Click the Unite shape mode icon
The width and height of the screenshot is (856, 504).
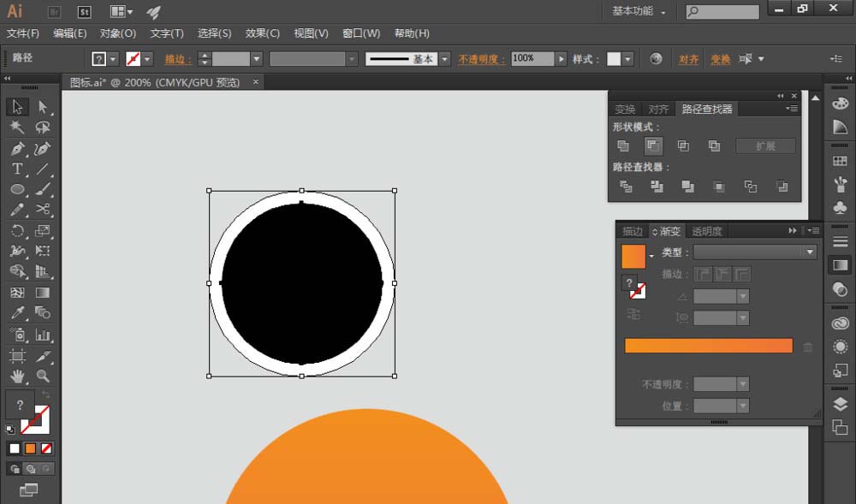[x=623, y=145]
